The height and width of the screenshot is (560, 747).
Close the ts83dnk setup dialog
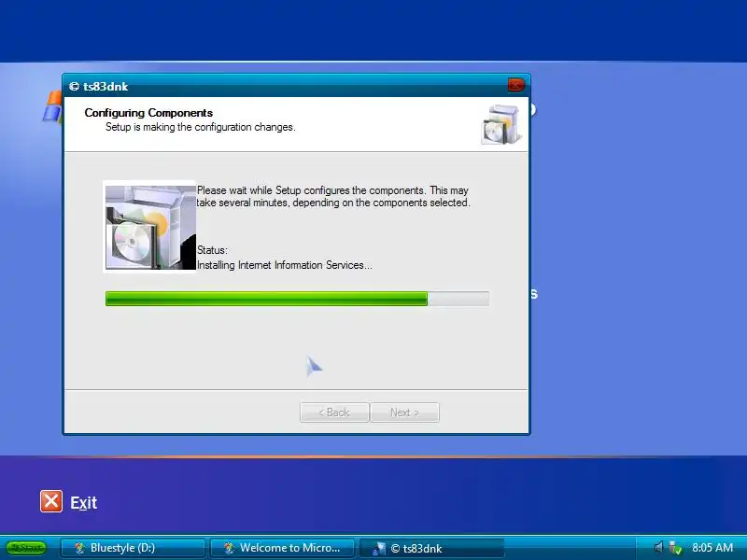pyautogui.click(x=515, y=85)
